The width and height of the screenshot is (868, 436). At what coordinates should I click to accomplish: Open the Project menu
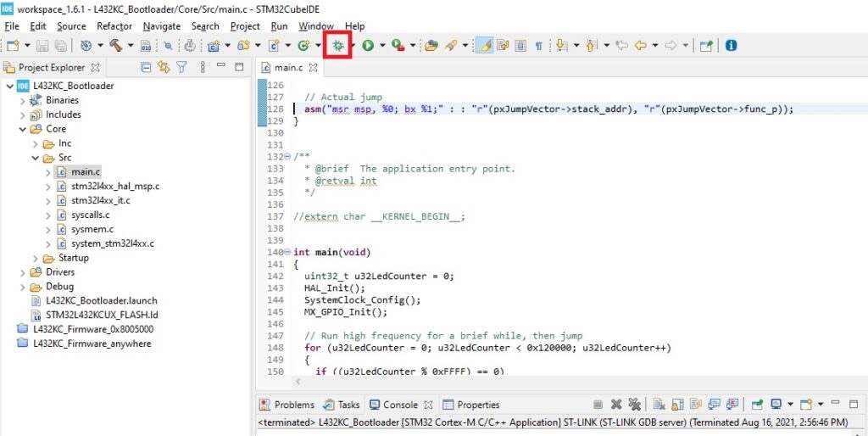tap(245, 26)
